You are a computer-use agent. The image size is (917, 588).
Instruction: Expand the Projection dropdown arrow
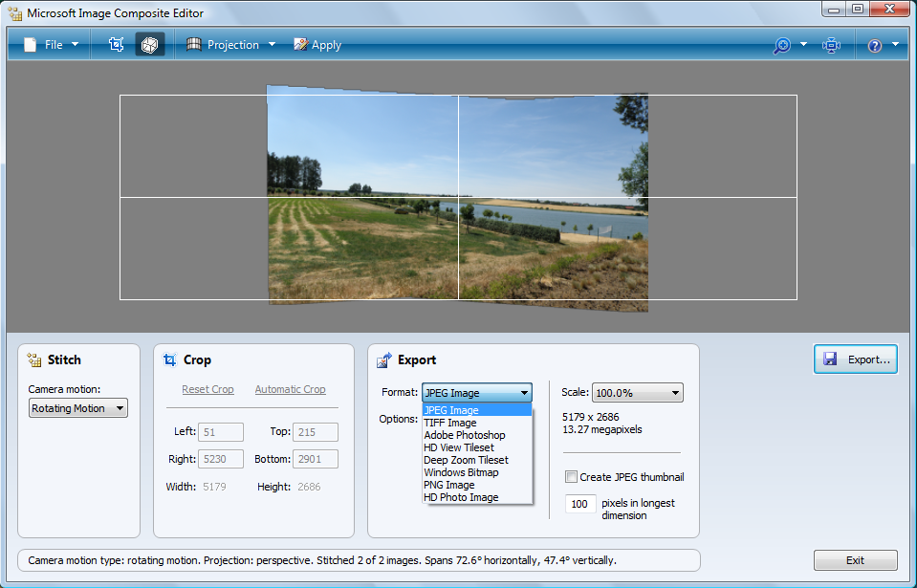pos(272,44)
